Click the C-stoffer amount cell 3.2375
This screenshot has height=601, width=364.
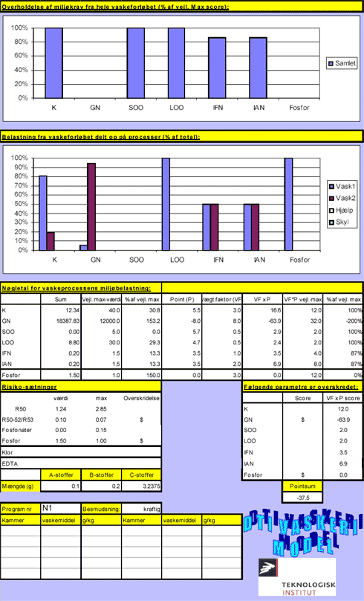pos(141,486)
